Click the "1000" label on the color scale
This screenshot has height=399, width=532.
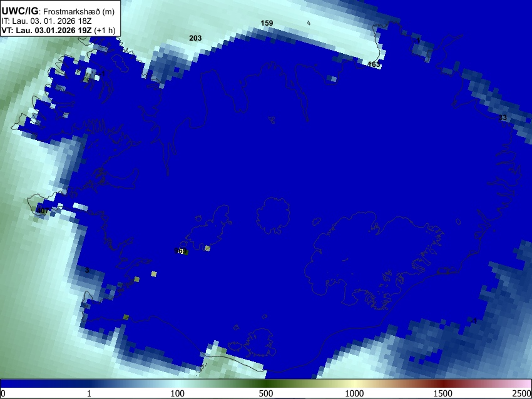pyautogui.click(x=354, y=393)
